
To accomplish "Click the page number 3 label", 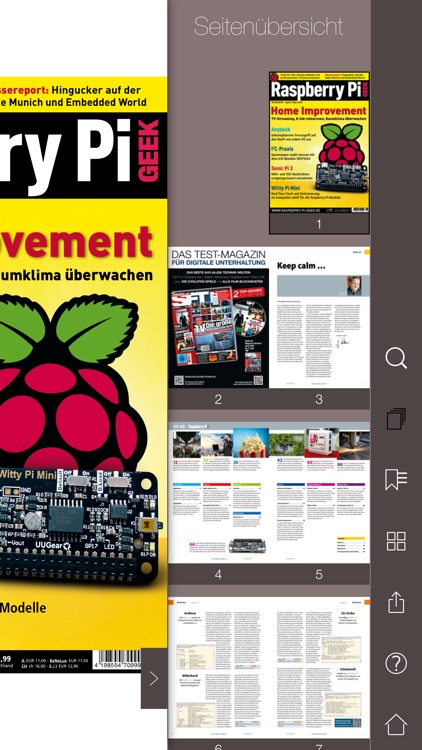I will [x=319, y=399].
